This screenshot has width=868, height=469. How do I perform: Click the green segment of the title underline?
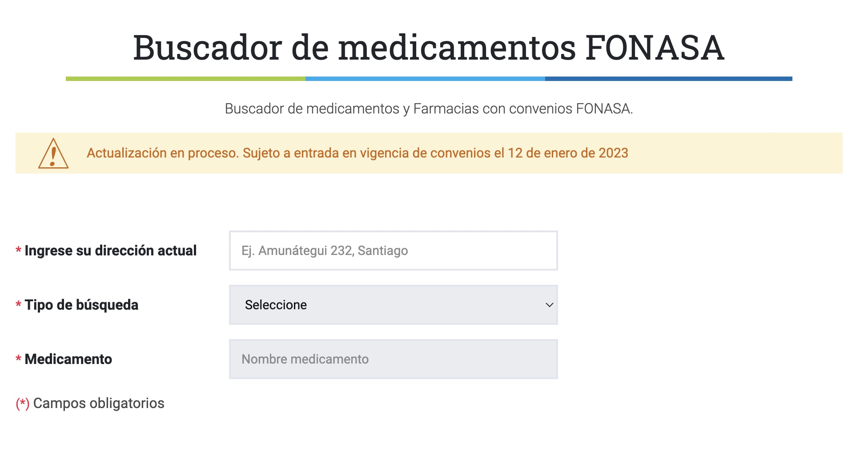(x=185, y=79)
